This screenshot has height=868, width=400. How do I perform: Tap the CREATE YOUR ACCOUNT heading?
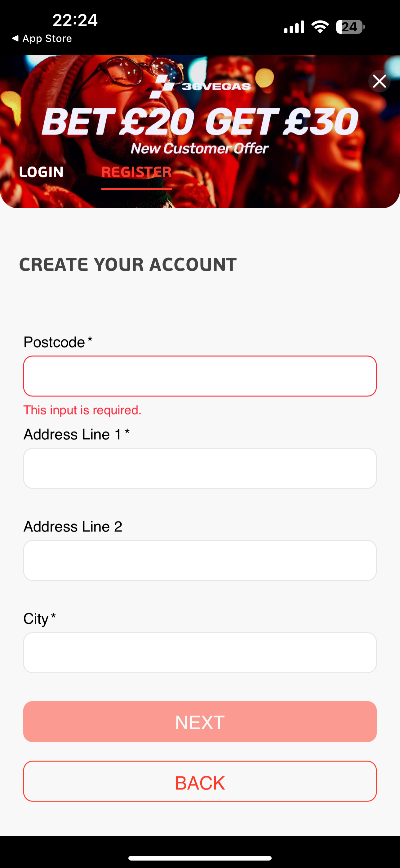129,264
